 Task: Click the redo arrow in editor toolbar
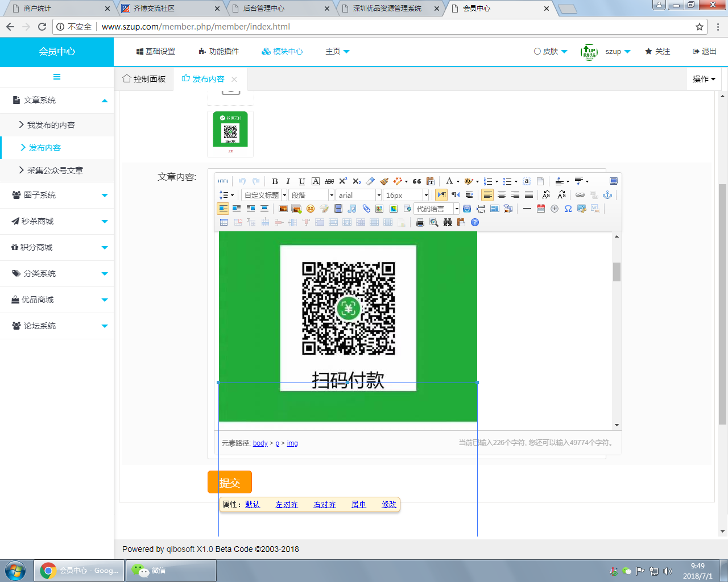pos(256,181)
